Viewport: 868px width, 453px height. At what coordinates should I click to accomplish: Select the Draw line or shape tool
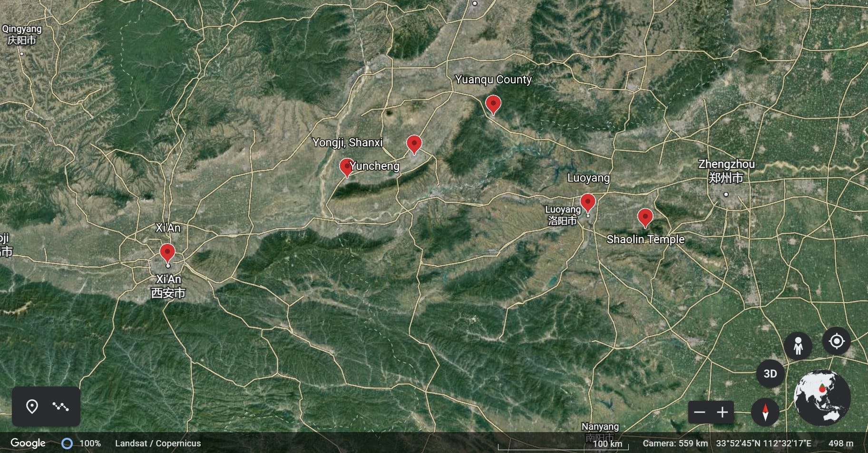point(60,407)
